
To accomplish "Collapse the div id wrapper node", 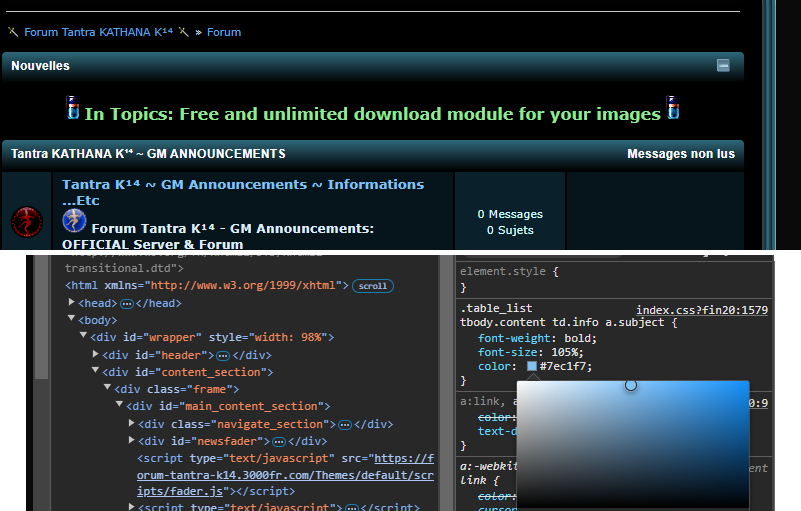I will [83, 336].
